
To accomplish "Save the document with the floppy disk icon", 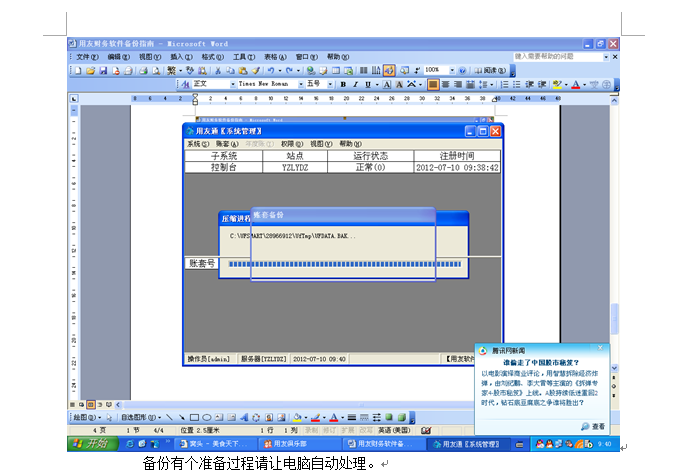I will click(x=103, y=70).
